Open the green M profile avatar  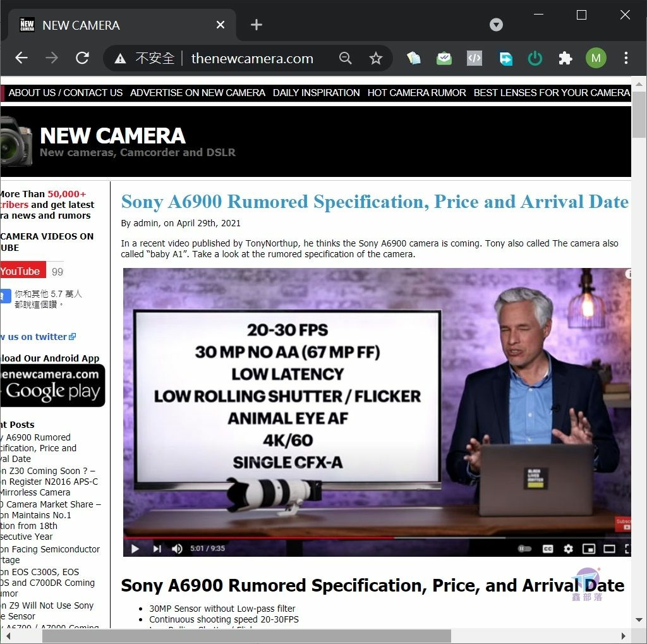tap(596, 58)
